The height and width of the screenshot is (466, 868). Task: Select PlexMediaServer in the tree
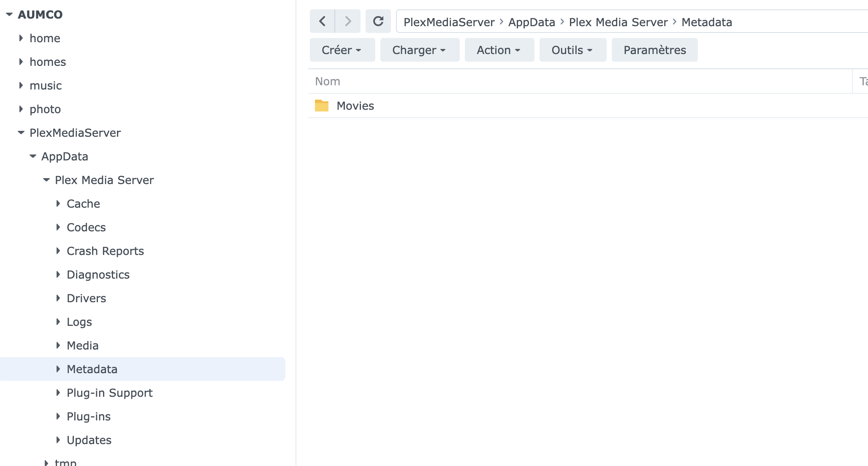[75, 133]
